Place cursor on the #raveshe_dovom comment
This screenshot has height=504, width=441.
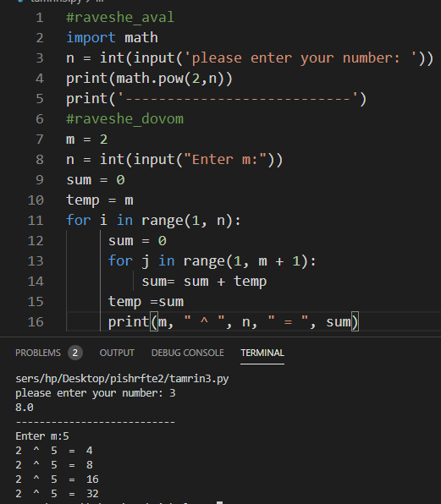(124, 118)
